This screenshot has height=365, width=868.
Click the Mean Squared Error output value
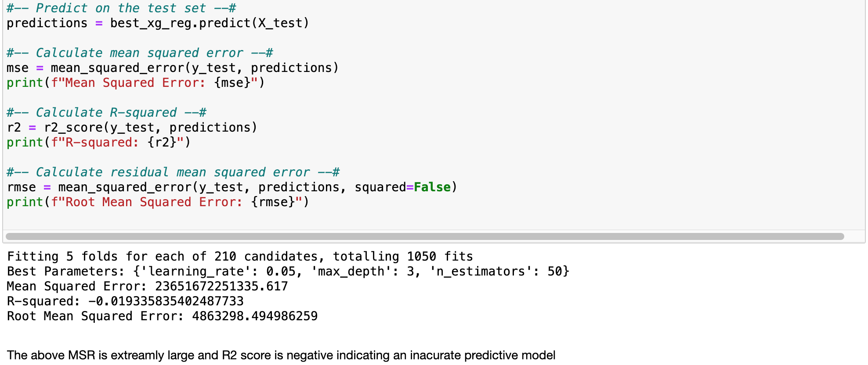coord(221,286)
